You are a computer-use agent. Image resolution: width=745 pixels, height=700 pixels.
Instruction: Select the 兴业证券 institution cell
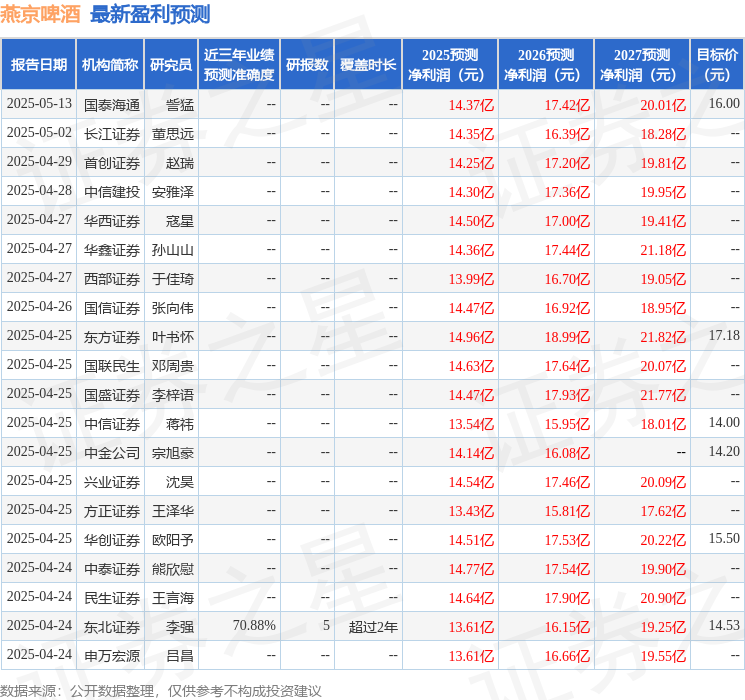click(112, 482)
